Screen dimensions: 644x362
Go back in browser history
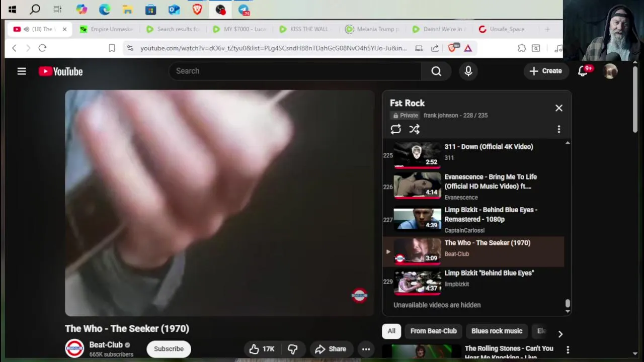click(x=14, y=48)
